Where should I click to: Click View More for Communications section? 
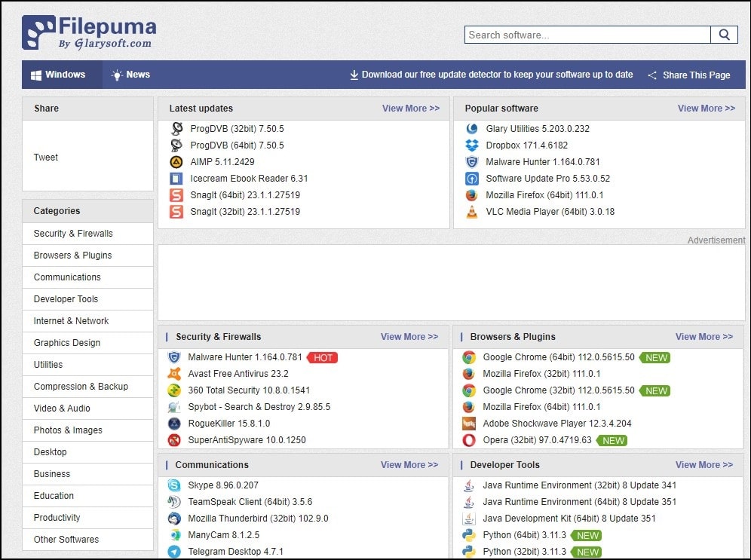(x=409, y=465)
